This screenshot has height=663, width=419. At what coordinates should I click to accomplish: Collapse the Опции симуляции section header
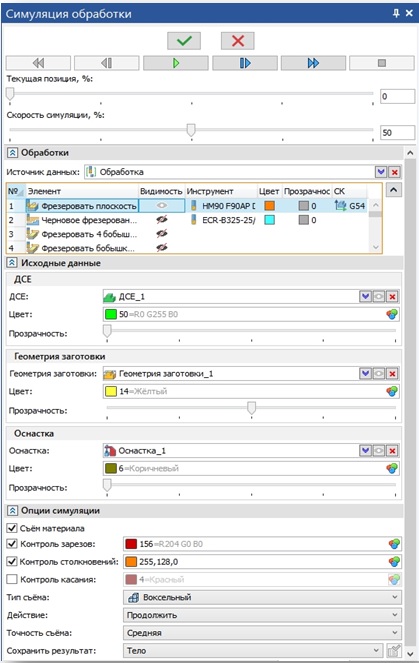12,510
